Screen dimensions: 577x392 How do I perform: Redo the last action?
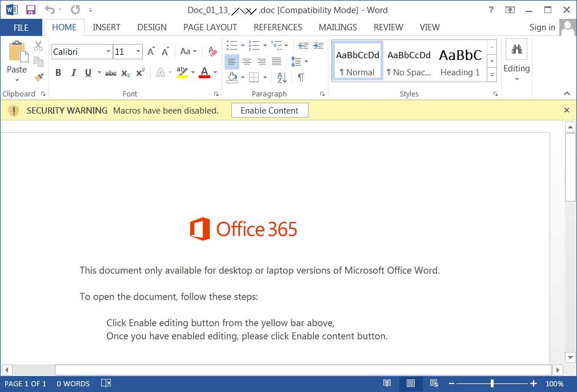(x=75, y=10)
